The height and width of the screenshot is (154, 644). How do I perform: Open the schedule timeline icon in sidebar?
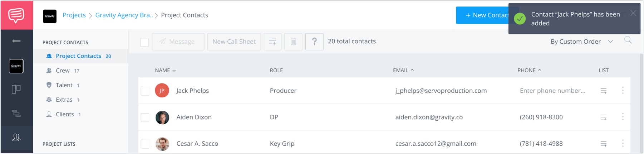[x=16, y=114]
